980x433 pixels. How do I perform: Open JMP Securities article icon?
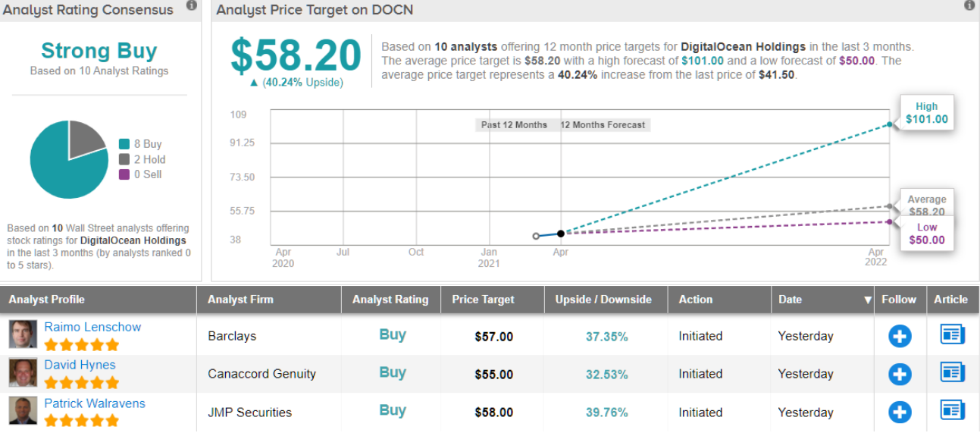(952, 410)
